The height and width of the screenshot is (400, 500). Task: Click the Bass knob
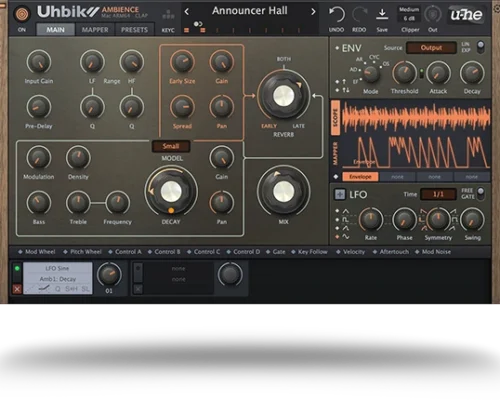tap(39, 203)
